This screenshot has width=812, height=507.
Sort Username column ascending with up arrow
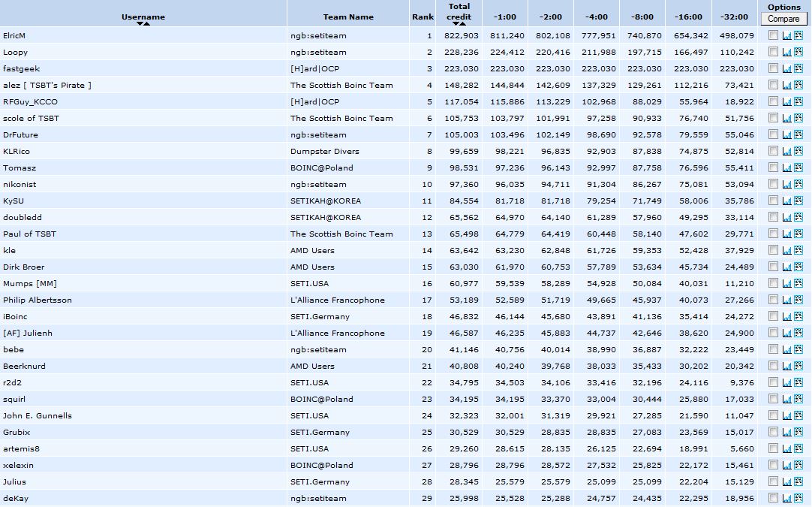(x=147, y=24)
